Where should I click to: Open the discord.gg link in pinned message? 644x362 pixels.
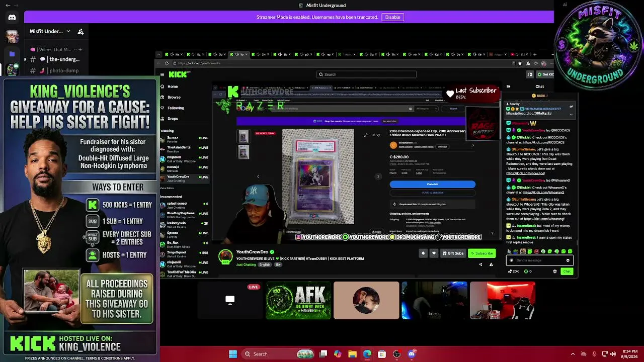tap(529, 113)
